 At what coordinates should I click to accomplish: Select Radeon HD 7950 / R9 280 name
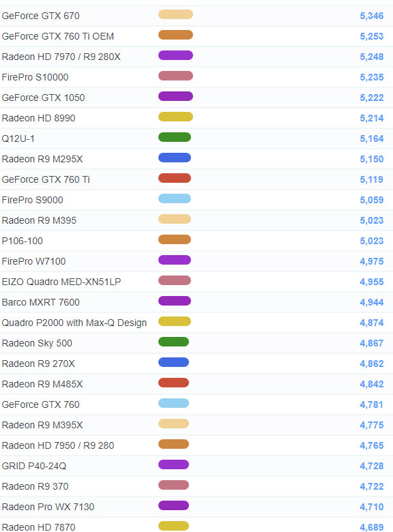58,445
